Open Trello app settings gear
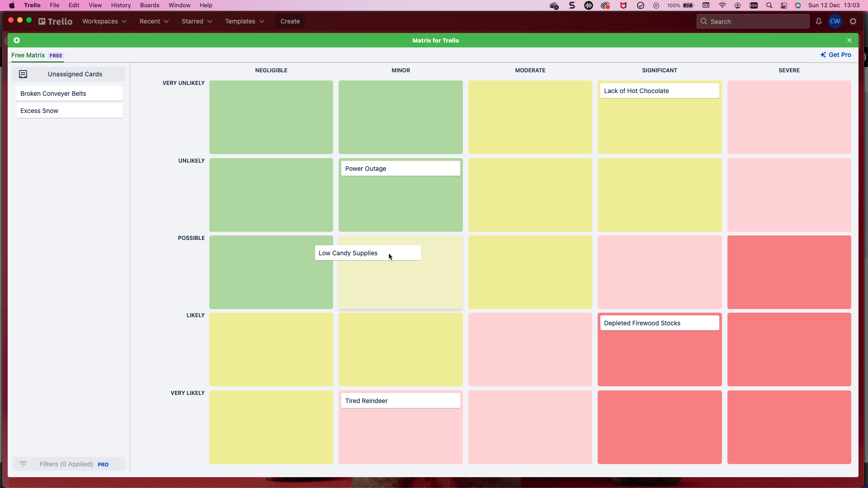 tap(853, 21)
